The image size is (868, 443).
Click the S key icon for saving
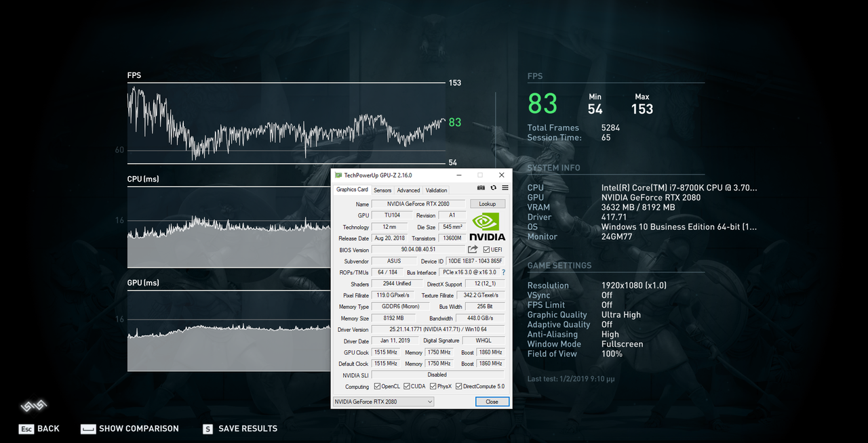click(208, 429)
